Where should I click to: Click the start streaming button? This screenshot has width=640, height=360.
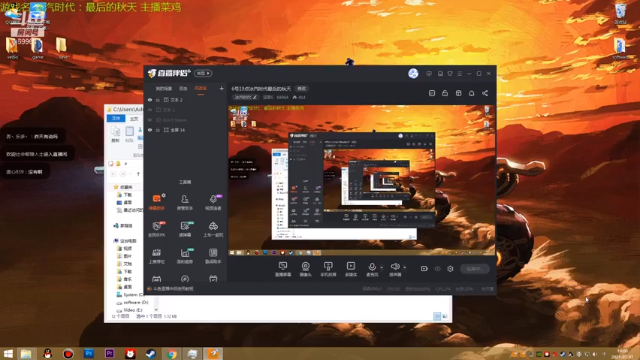pyautogui.click(x=475, y=269)
